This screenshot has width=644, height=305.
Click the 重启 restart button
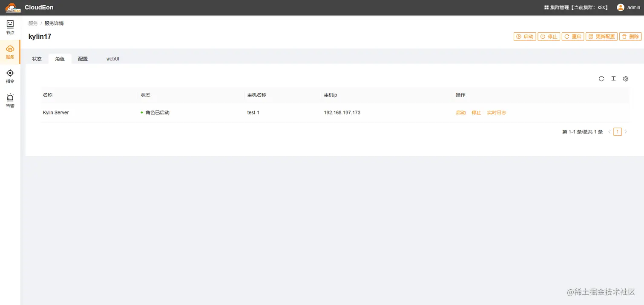click(573, 37)
